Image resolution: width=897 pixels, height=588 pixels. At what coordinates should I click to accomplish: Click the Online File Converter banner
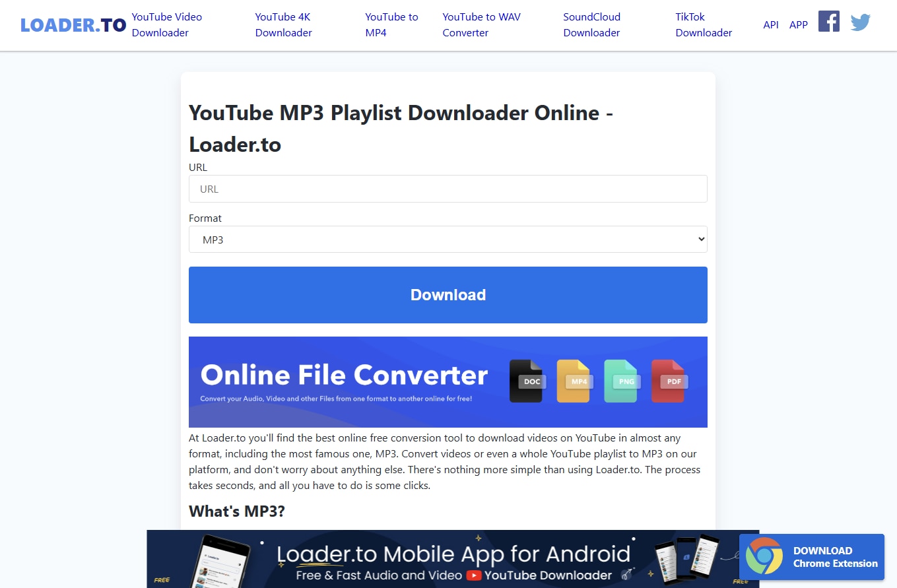pyautogui.click(x=448, y=382)
